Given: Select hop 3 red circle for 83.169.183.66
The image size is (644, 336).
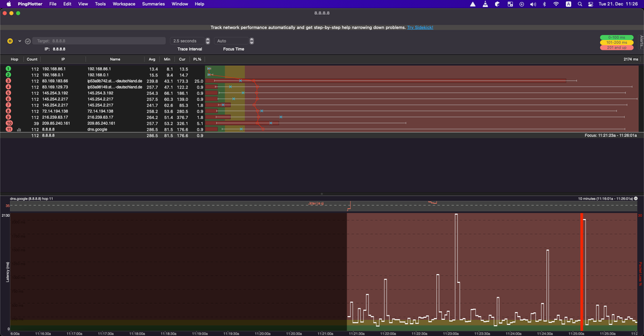Looking at the screenshot, I should [x=8, y=81].
